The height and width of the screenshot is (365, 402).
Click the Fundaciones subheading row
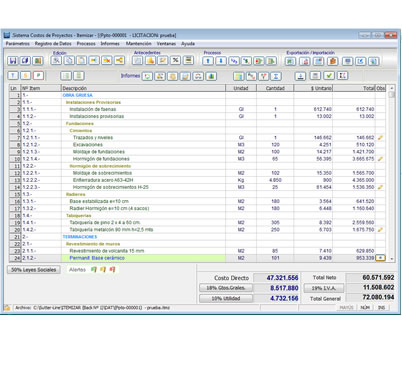(x=197, y=123)
